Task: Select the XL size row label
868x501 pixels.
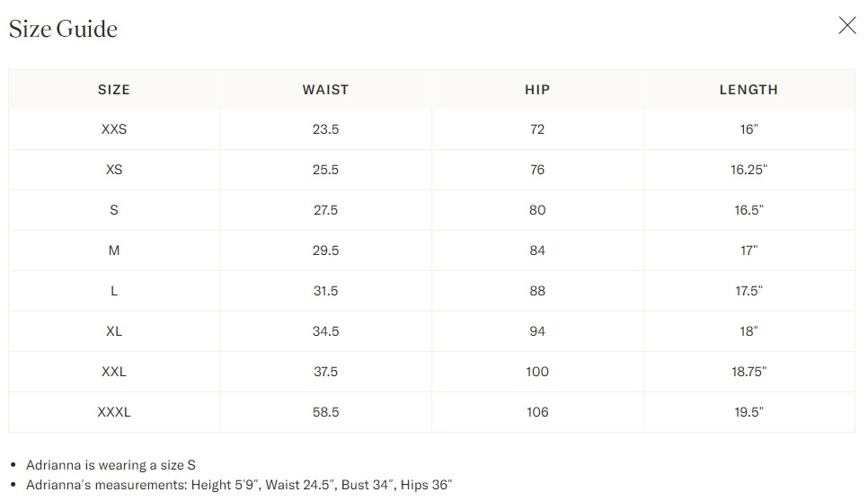Action: (x=114, y=331)
